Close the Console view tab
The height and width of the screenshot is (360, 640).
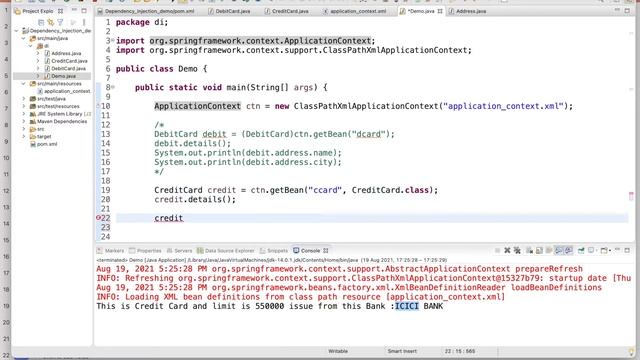pos(326,251)
